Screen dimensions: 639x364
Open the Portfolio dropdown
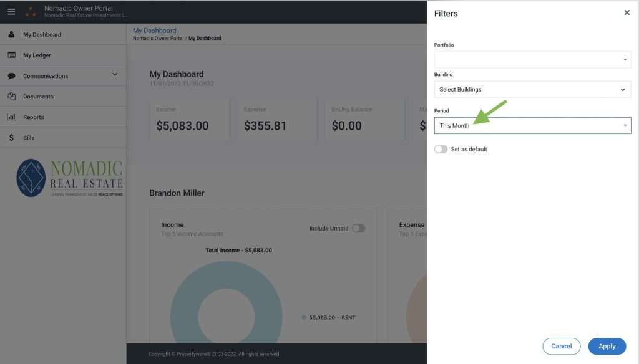(x=532, y=60)
